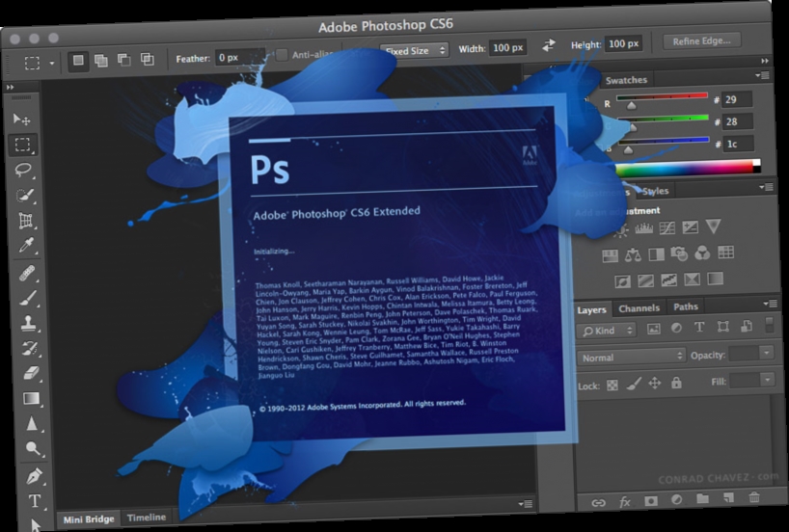Open the Mini Bridge tab
789x532 pixels.
point(89,519)
